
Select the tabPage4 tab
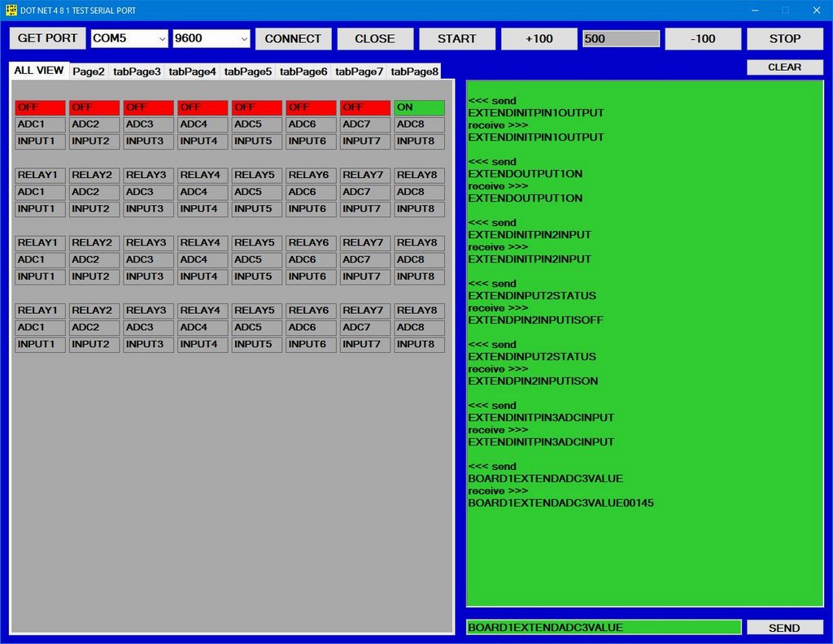[192, 72]
